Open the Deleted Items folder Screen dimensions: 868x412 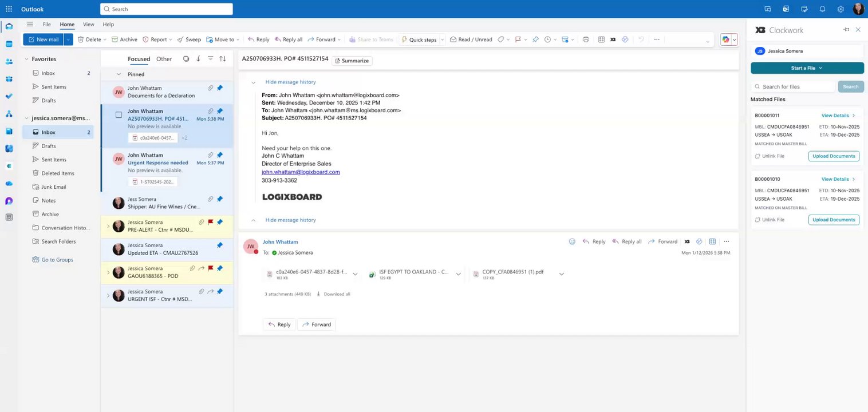(x=58, y=173)
